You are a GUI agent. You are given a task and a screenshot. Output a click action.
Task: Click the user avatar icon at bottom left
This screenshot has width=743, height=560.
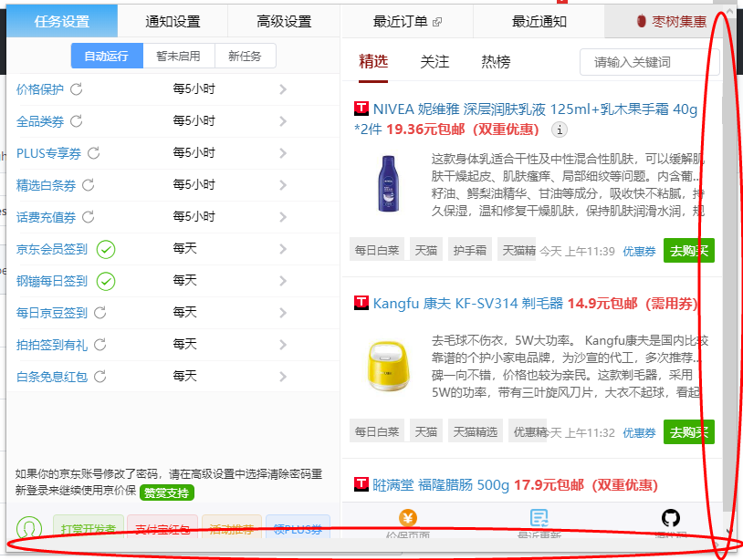[x=29, y=527]
